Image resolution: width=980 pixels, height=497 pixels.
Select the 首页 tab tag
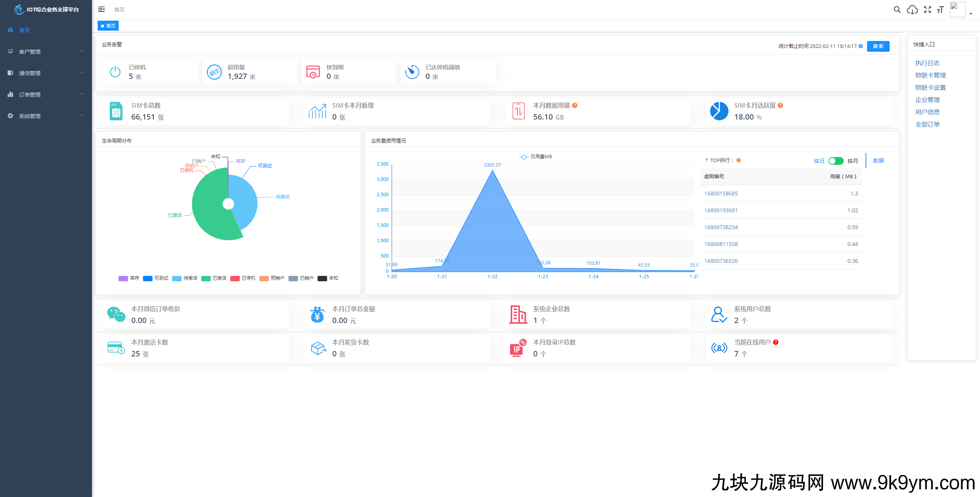[108, 26]
